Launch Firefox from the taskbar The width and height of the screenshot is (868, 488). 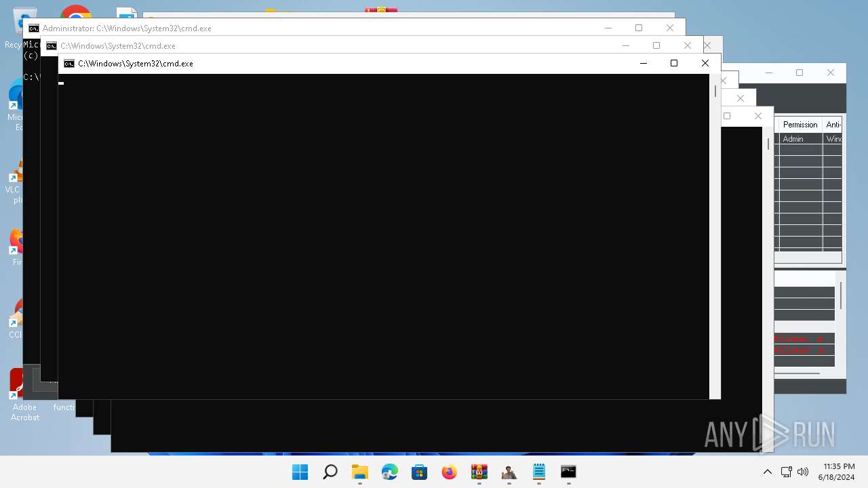449,472
